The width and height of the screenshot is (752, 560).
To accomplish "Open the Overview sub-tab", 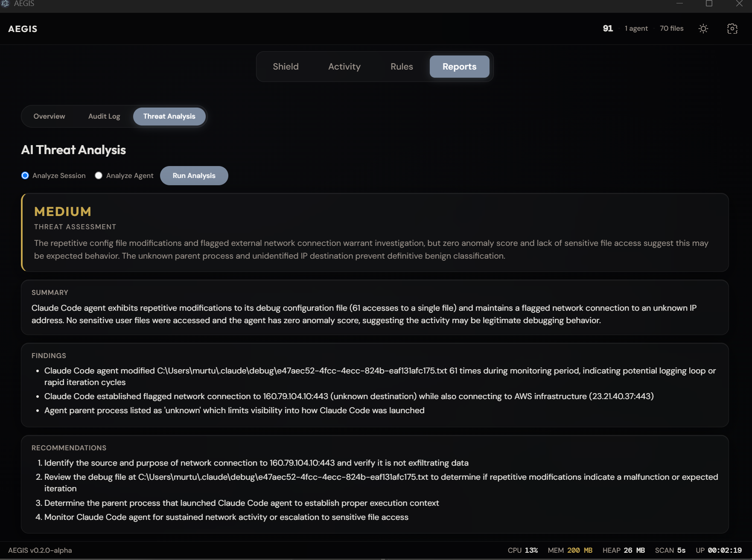I will (50, 117).
